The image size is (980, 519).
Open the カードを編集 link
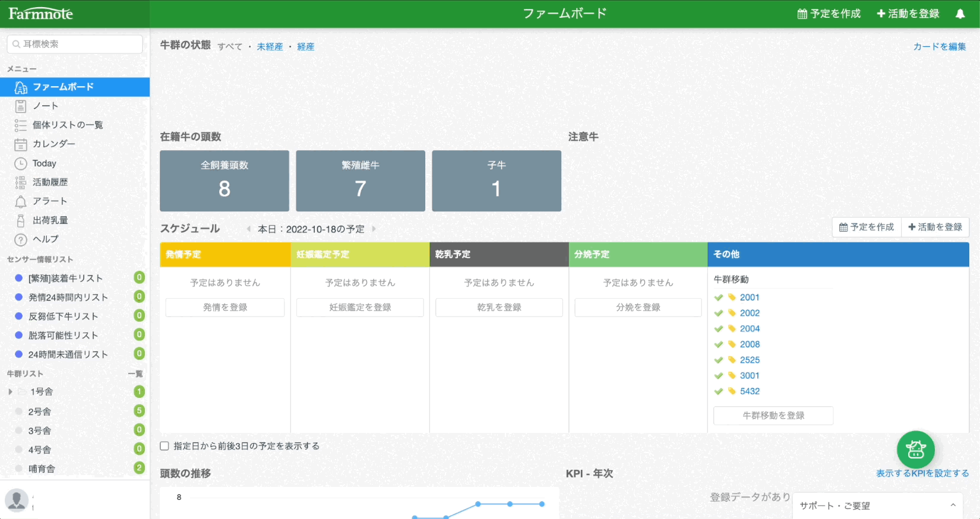940,46
